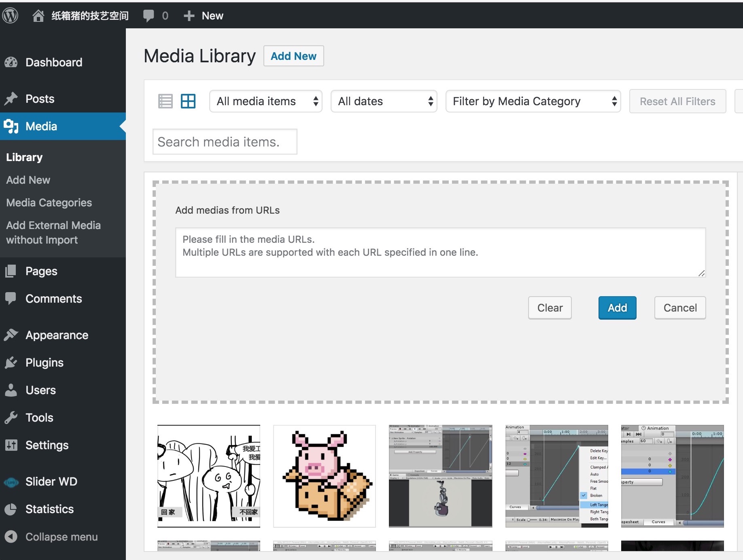Open Tools wrench icon
743x560 pixels.
pos(11,418)
